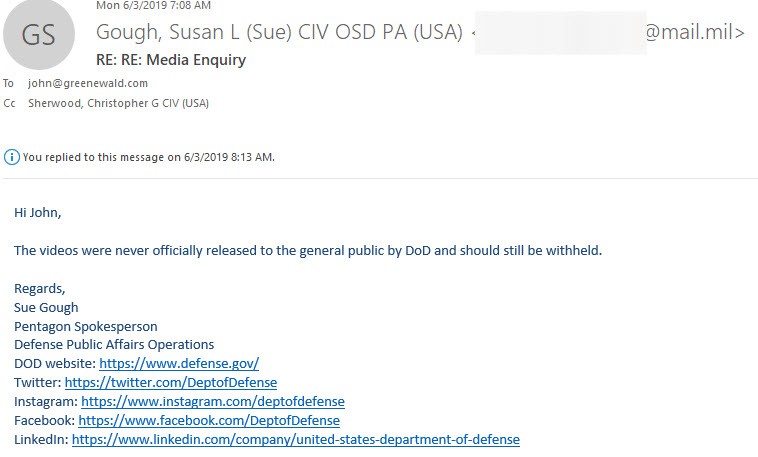The width and height of the screenshot is (758, 457).
Task: Click the 'Hi John,' greeting line
Action: 38,213
